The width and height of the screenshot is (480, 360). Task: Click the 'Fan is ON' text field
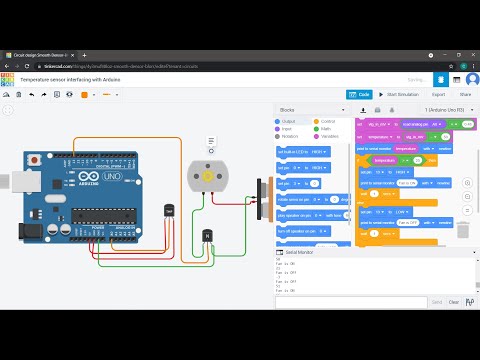(x=407, y=183)
